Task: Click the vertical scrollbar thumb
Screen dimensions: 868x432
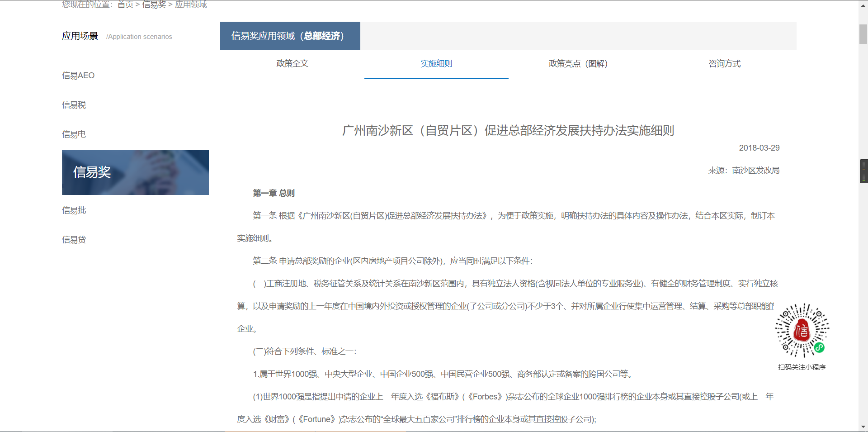Action: point(863,34)
